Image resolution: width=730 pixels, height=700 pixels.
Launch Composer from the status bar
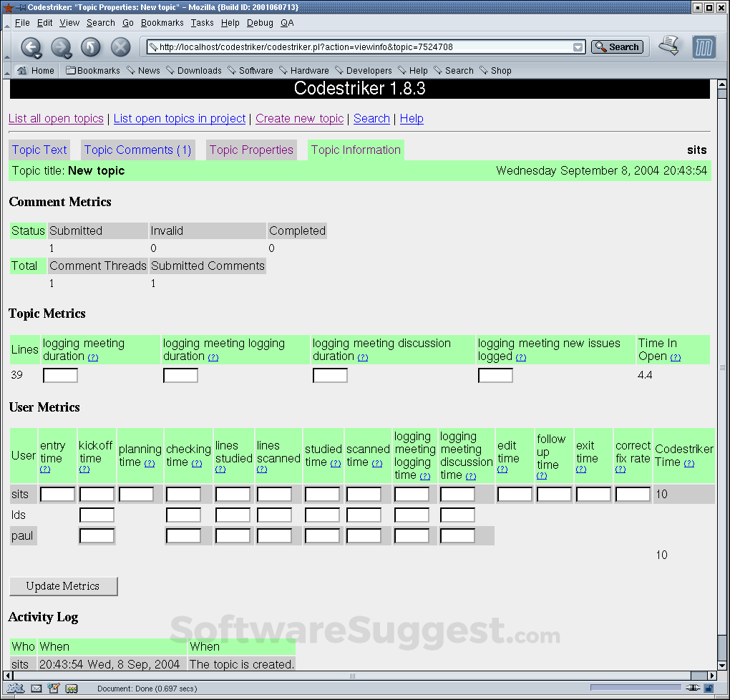54,688
